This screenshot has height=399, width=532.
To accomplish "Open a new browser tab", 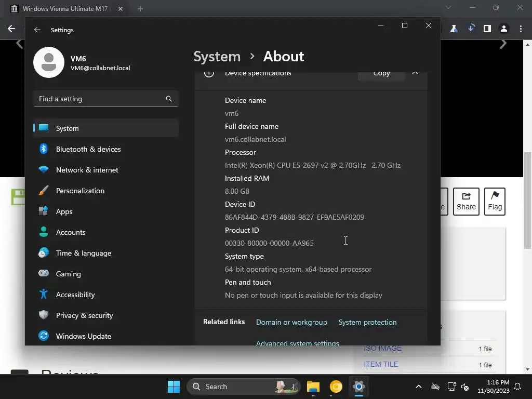I will coord(140,9).
